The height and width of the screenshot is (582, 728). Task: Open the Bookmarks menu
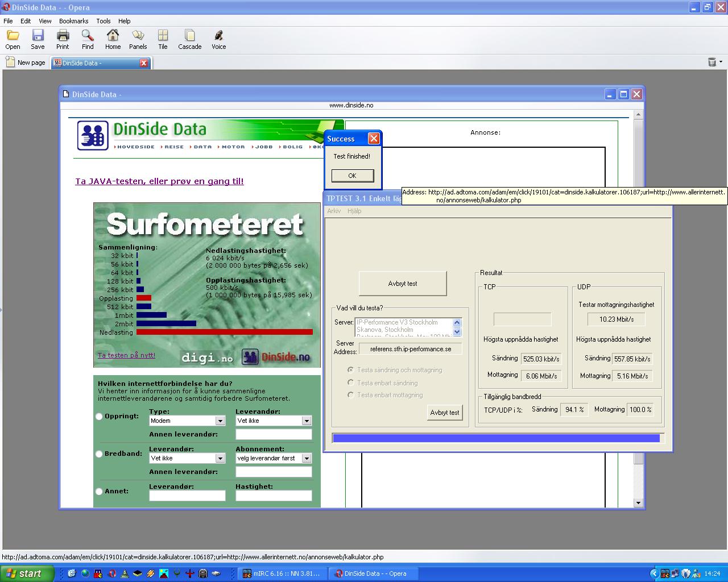point(73,21)
